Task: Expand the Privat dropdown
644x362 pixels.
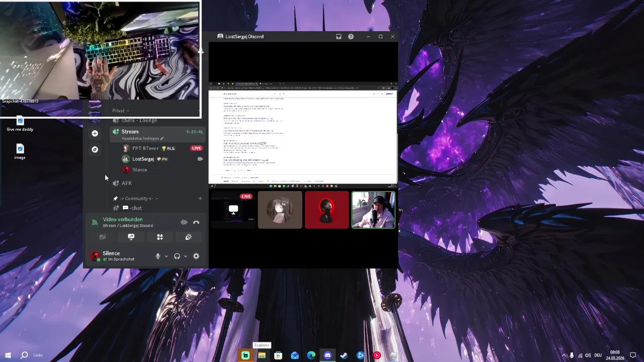Action: [x=121, y=111]
